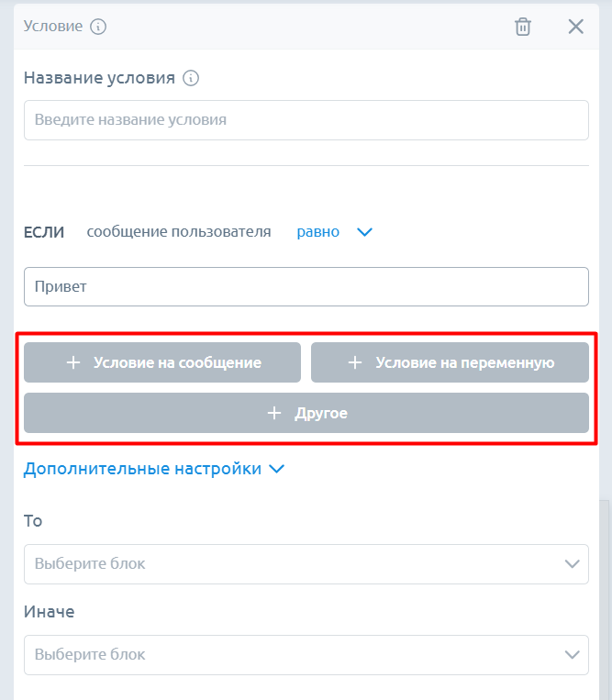Open the То block selector dropdown

point(294,563)
